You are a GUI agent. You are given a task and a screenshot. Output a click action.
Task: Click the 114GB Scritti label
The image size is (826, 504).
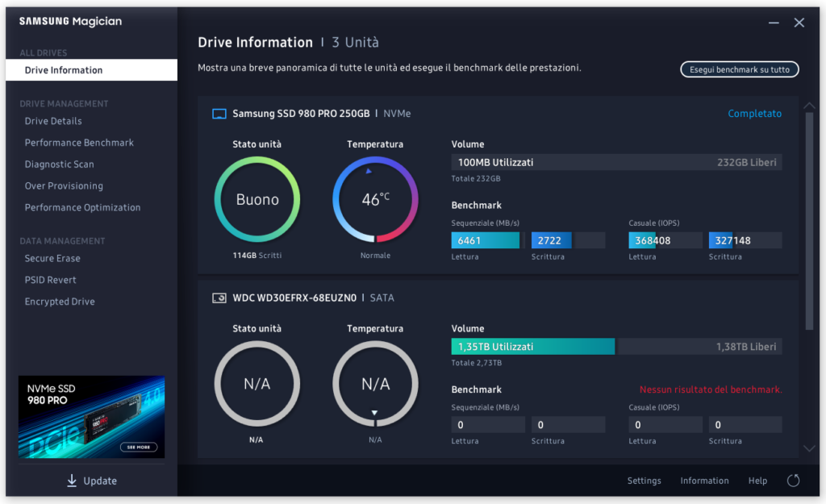(x=257, y=256)
